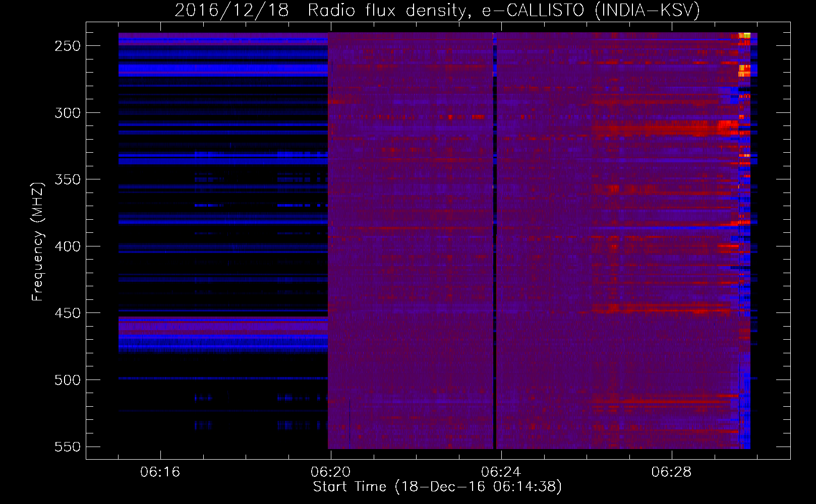This screenshot has height=504, width=816.
Task: Click the 550 frequency tick label
Action: coord(68,447)
